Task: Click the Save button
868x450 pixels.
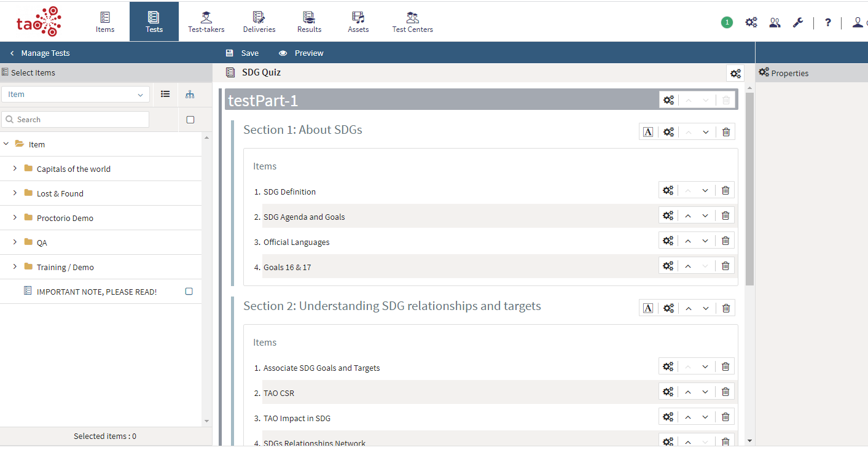Action: [x=242, y=53]
